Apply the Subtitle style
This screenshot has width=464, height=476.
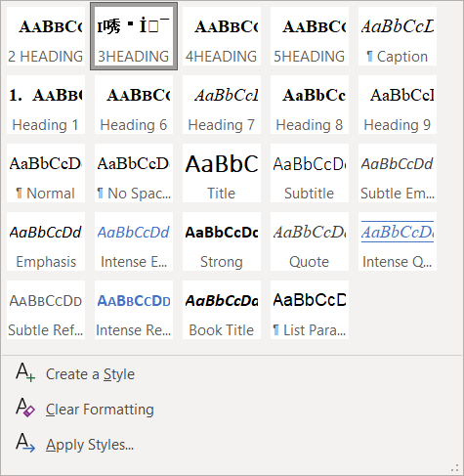[310, 173]
